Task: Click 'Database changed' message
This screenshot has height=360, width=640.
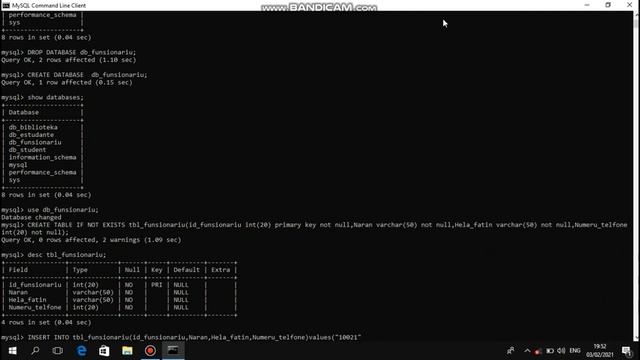Action: pos(31,217)
